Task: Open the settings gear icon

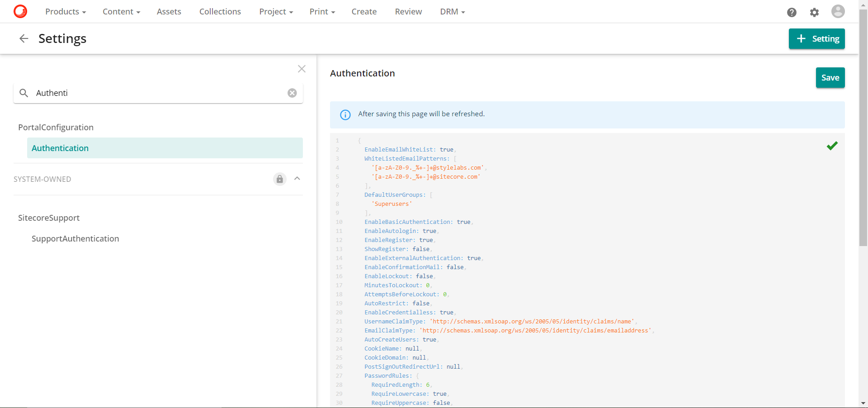Action: (x=815, y=12)
